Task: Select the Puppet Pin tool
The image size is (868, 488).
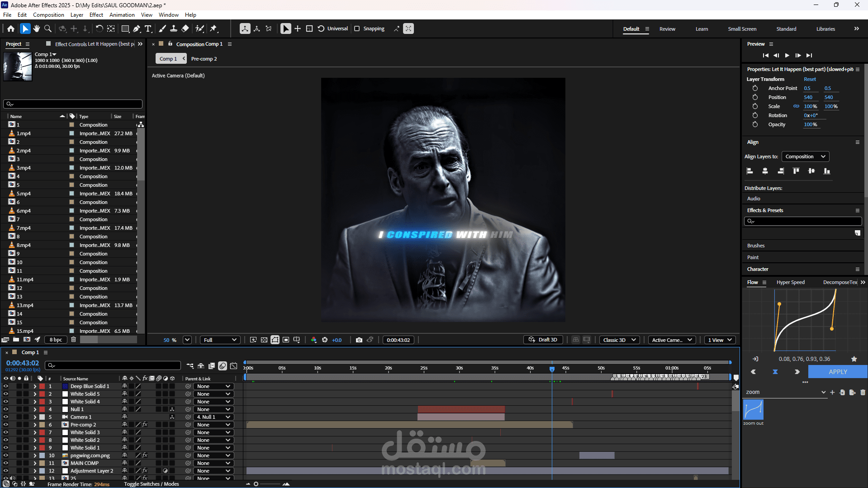Action: pos(213,28)
